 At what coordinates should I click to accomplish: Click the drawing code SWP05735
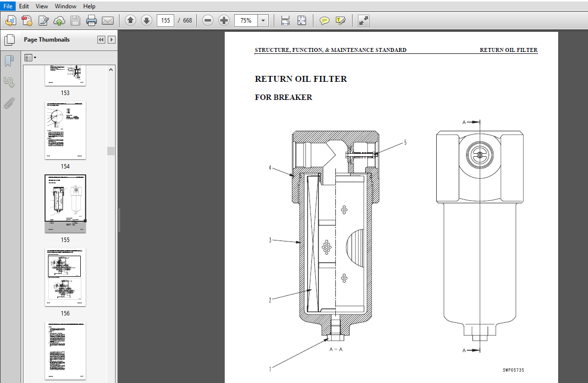click(x=513, y=370)
